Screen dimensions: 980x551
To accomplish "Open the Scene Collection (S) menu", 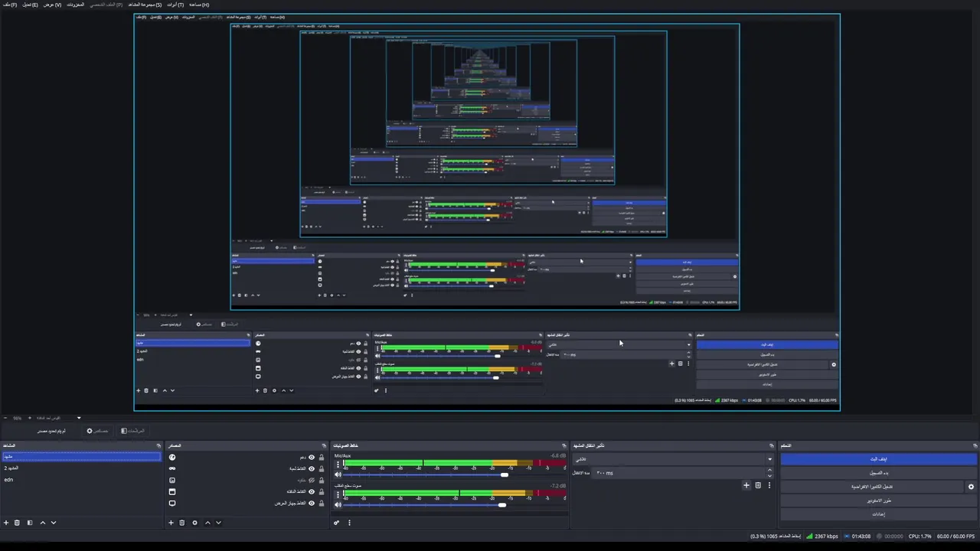I will 145,5.
